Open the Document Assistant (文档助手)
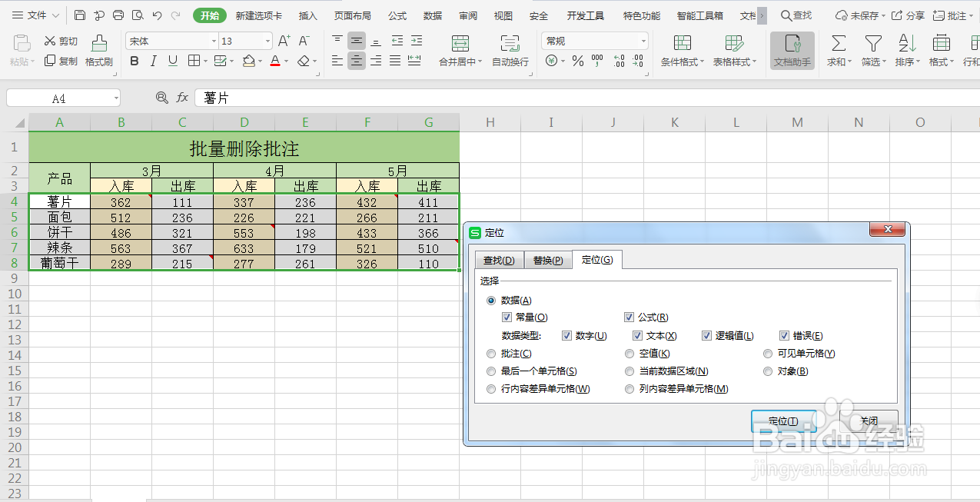 [792, 51]
